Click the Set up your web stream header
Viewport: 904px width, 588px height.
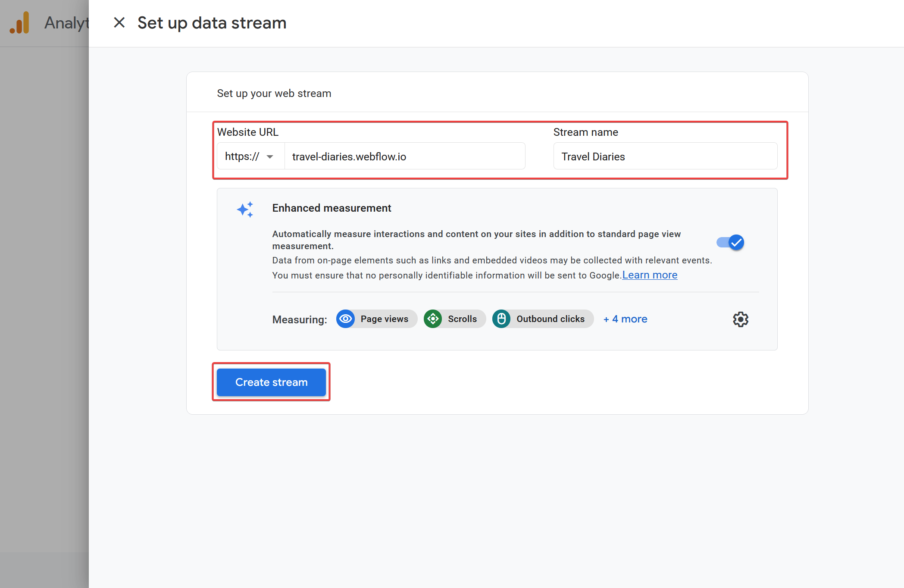[x=274, y=94]
